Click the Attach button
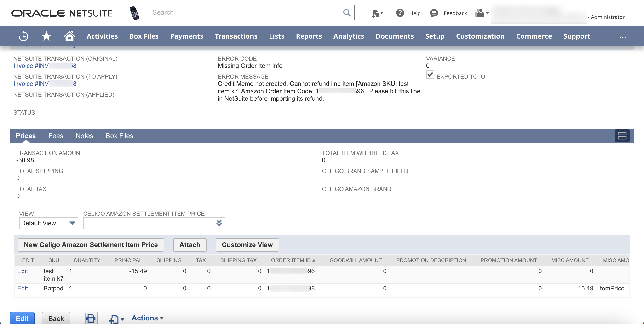644x324 pixels. pyautogui.click(x=190, y=245)
